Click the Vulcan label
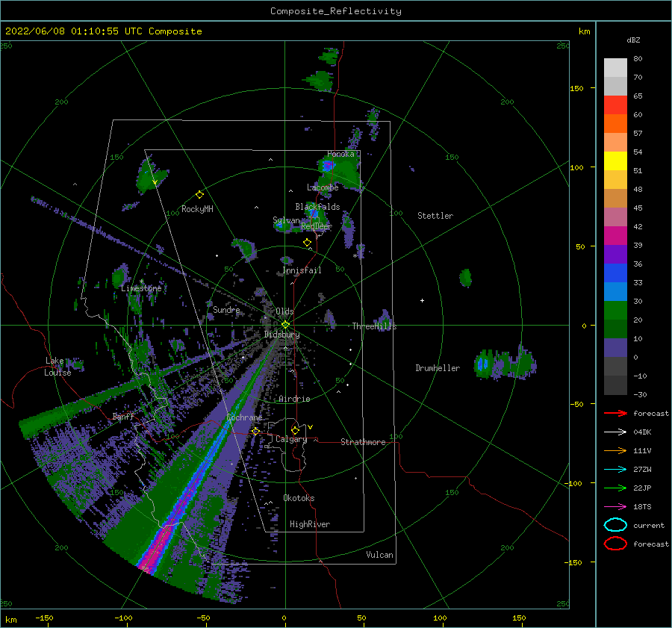 (x=379, y=555)
